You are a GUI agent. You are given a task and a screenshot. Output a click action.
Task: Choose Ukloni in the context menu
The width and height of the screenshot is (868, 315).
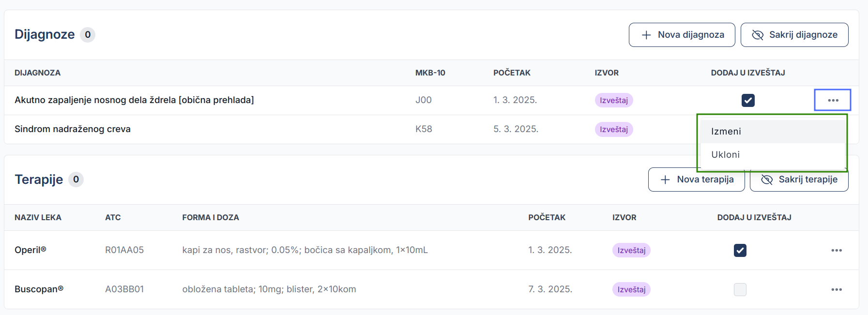tap(726, 155)
